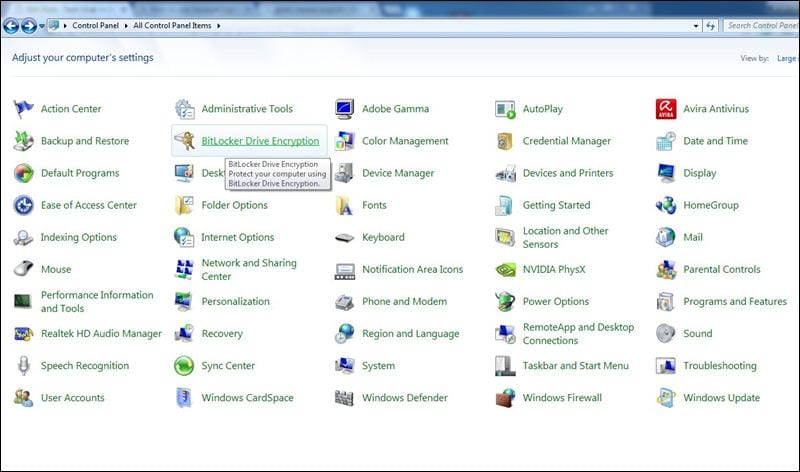Open the BitLocker Drive Encryption key icon
Image resolution: width=800 pixels, height=472 pixels.
pos(184,141)
